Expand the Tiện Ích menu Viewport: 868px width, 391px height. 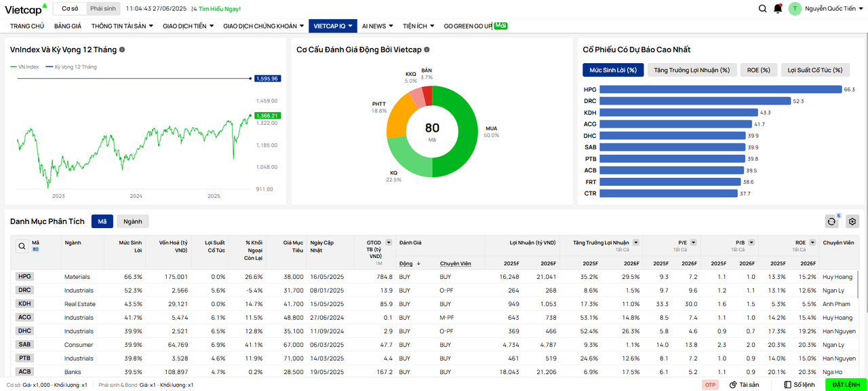[418, 26]
